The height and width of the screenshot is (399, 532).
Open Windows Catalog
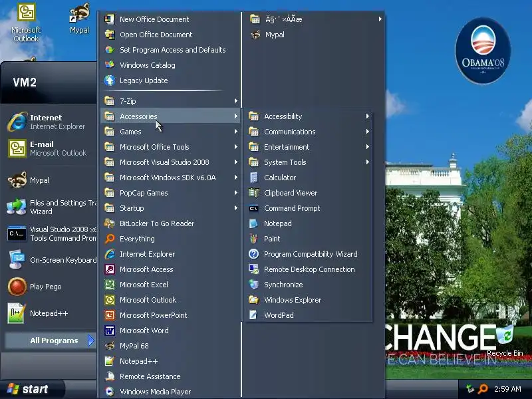click(170, 65)
